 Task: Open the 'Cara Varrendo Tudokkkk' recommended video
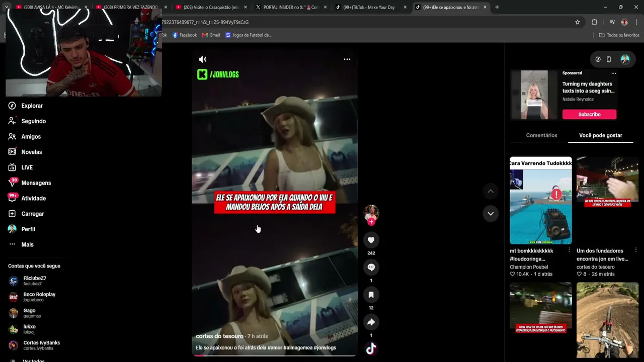click(540, 201)
